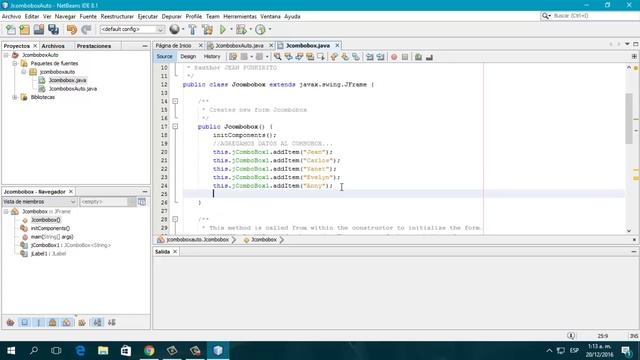This screenshot has width=640, height=360.
Task: Toggle Show Fields filter in Navigator
Action: 24,322
